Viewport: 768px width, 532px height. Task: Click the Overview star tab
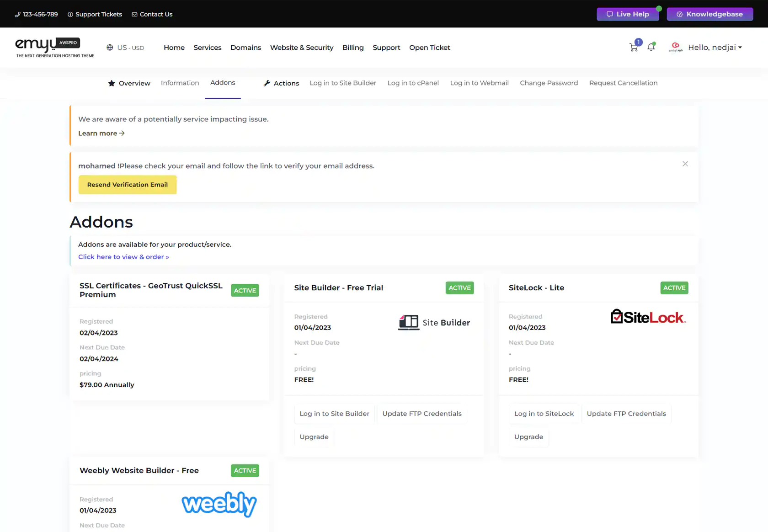coord(129,83)
